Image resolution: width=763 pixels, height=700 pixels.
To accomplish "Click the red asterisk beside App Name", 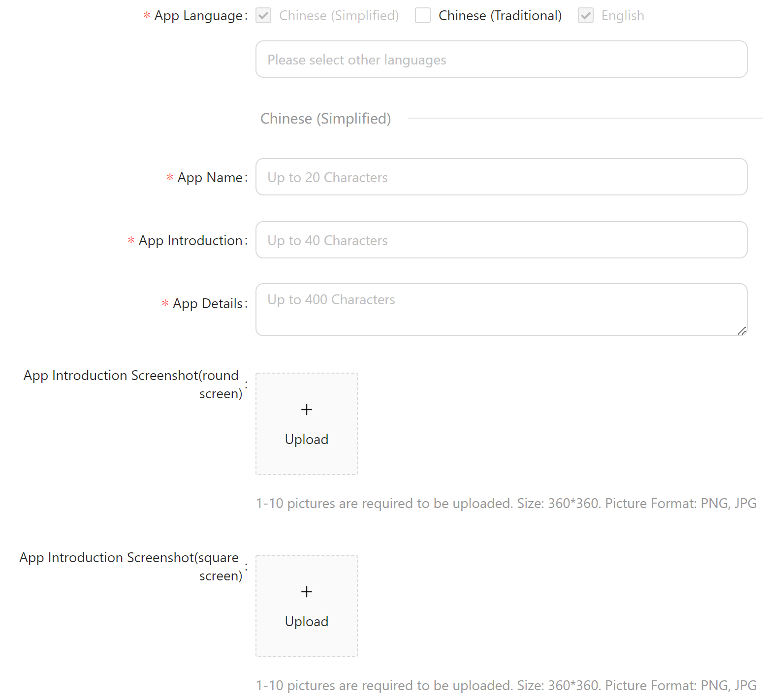I will coord(170,178).
